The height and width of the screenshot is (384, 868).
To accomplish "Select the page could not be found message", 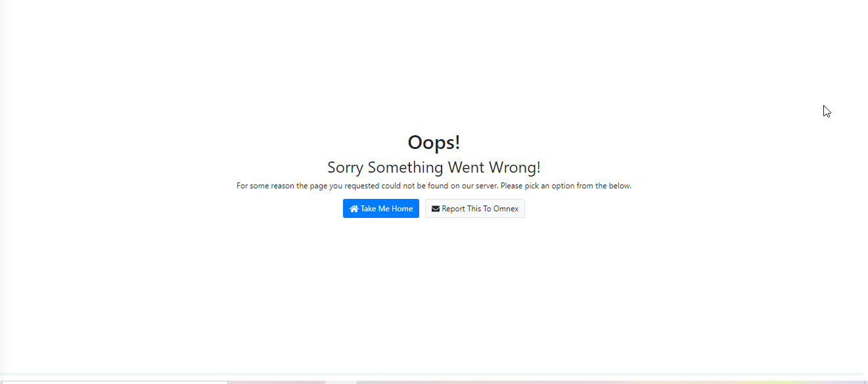I will (x=434, y=186).
